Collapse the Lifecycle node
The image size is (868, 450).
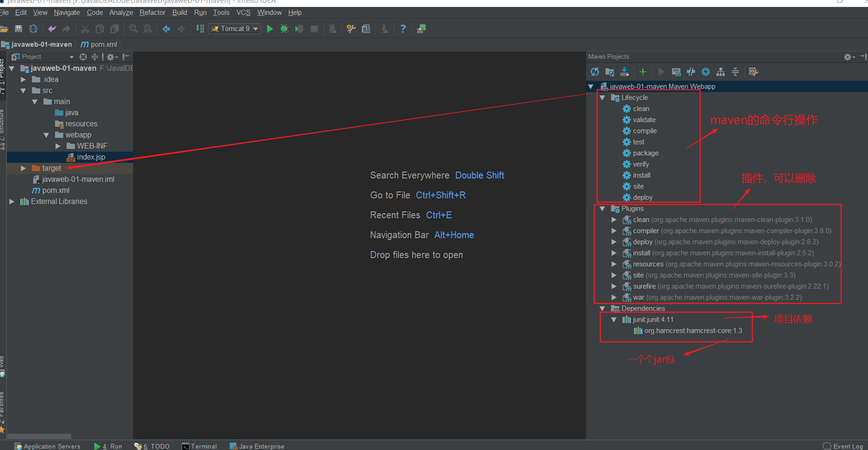602,98
